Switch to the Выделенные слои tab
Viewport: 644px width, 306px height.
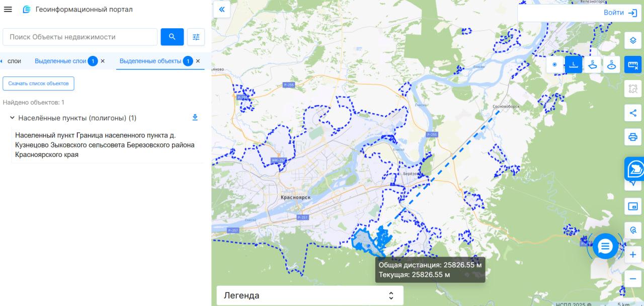60,61
